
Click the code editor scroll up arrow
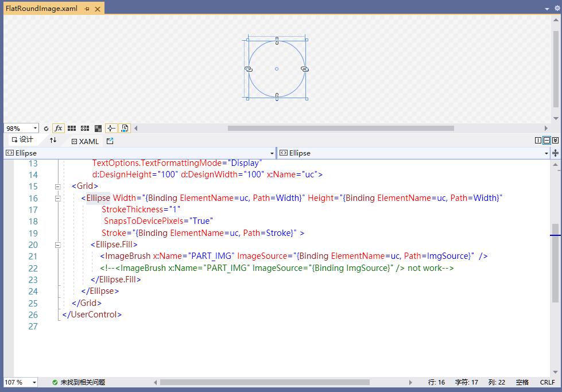click(555, 165)
